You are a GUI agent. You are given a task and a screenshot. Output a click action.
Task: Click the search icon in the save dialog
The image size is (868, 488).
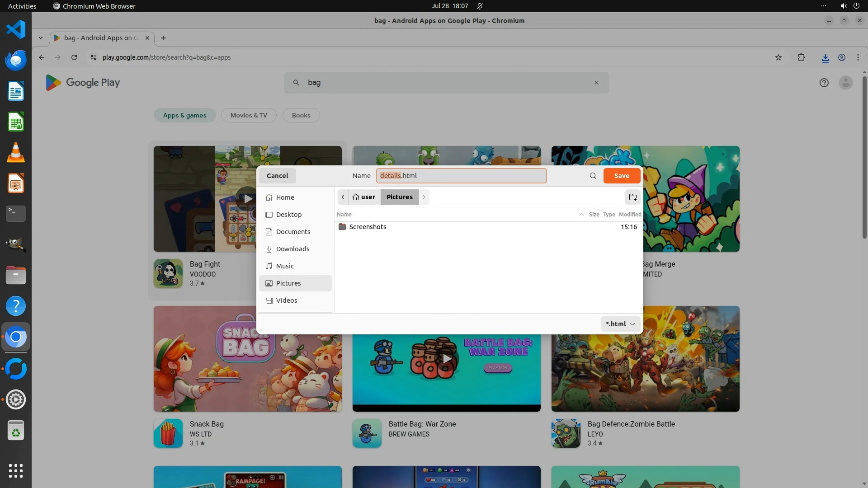click(593, 176)
